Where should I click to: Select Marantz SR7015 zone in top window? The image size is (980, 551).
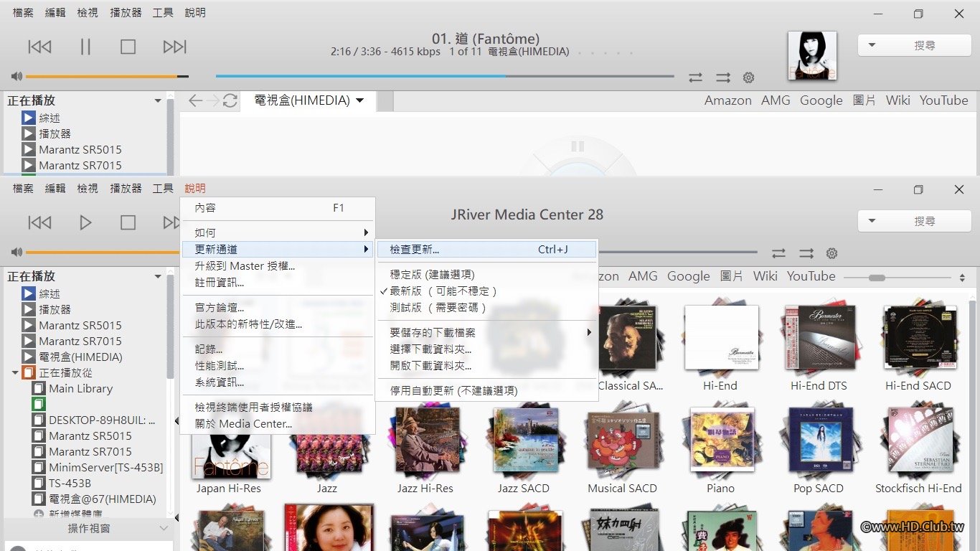80,165
